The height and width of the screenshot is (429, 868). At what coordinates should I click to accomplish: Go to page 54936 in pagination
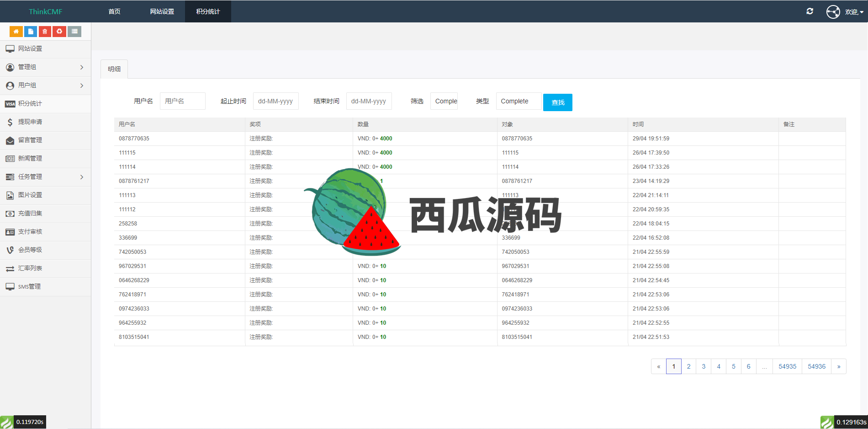(816, 366)
